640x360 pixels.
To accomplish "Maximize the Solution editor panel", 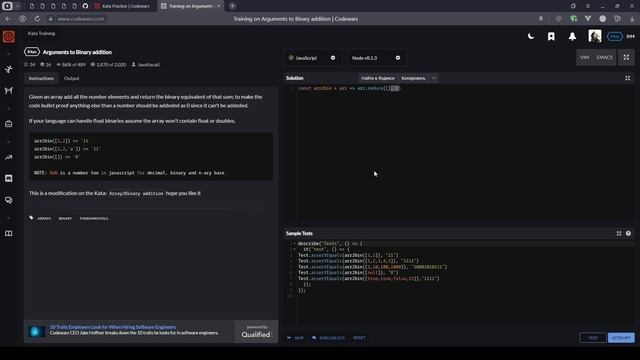I will click(x=627, y=78).
